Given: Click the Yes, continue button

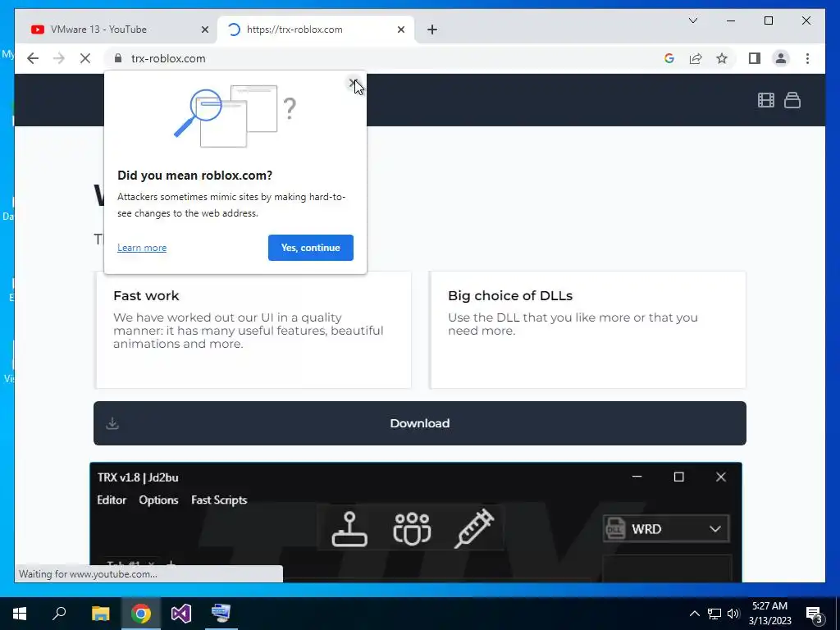Looking at the screenshot, I should [x=311, y=248].
